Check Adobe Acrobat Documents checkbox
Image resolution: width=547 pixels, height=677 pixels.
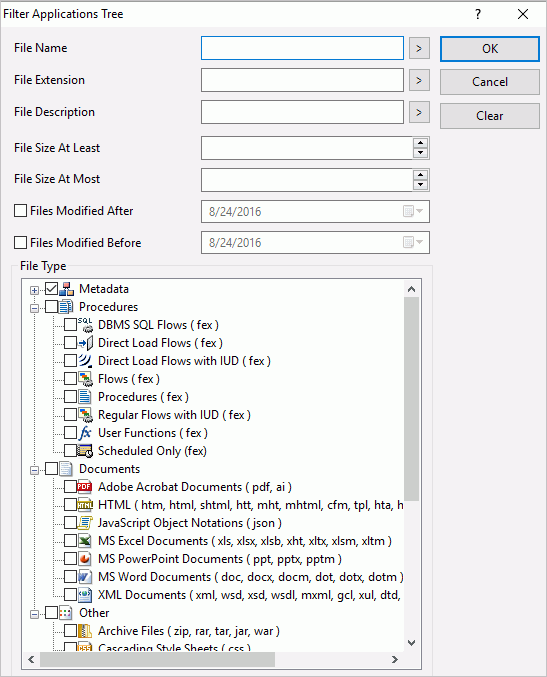point(70,487)
